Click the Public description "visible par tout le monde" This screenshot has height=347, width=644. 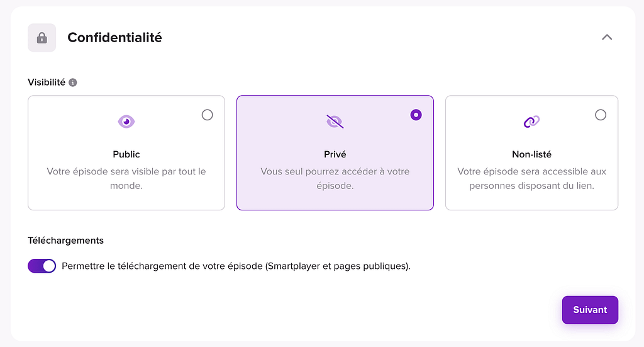[126, 178]
